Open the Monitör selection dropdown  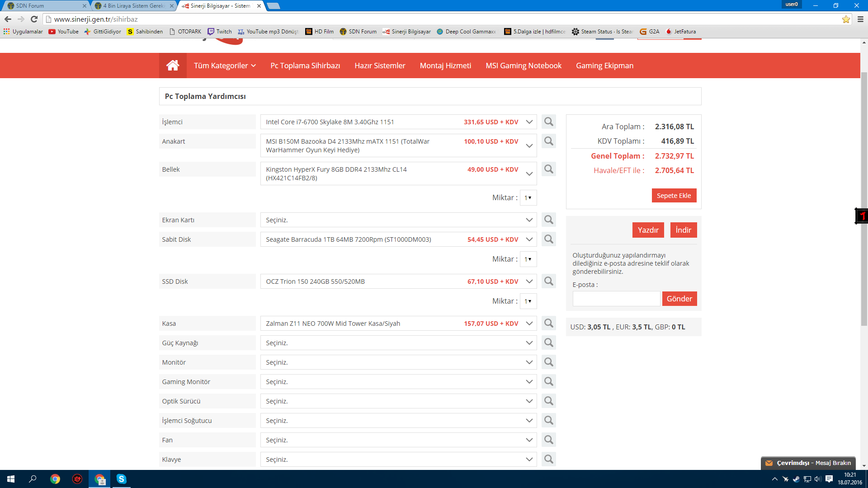[398, 362]
